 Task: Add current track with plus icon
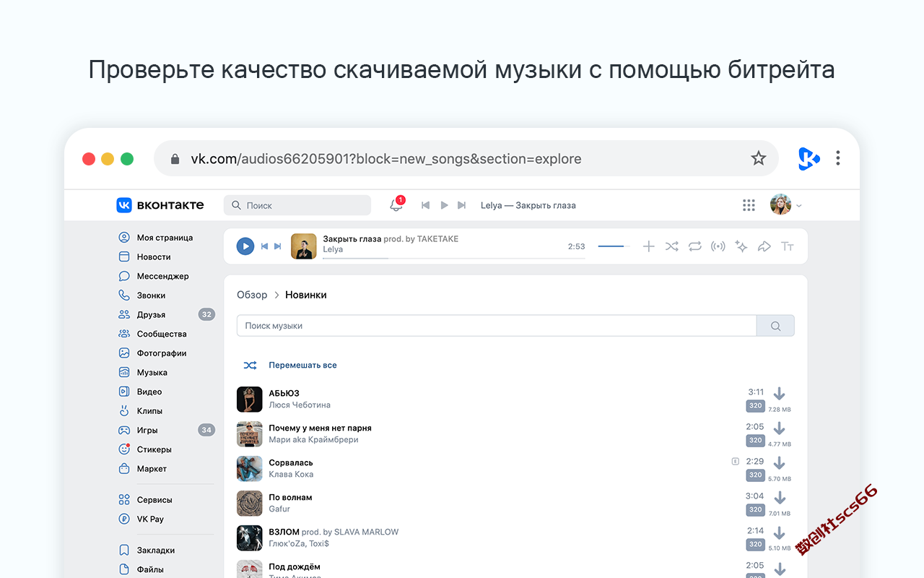pos(648,246)
